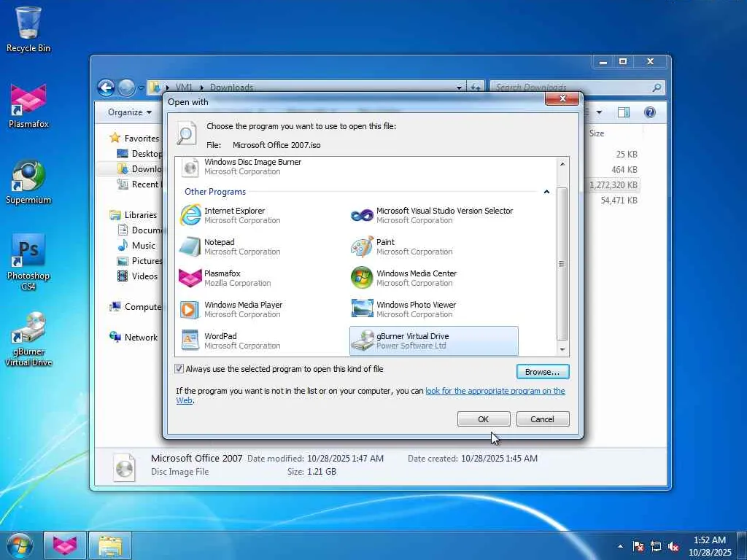Click the 1,272,320 KB file size entry
The image size is (747, 560).
point(614,184)
